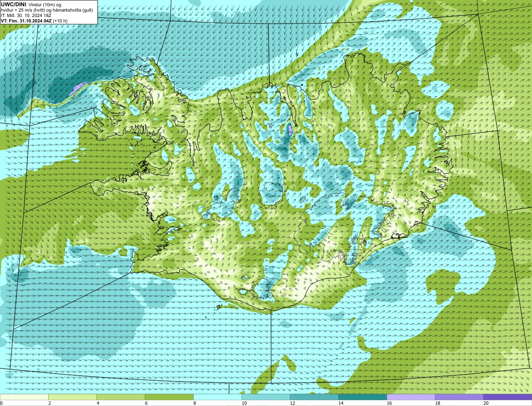Click the "12" scale label
532x406 pixels.
(x=293, y=403)
